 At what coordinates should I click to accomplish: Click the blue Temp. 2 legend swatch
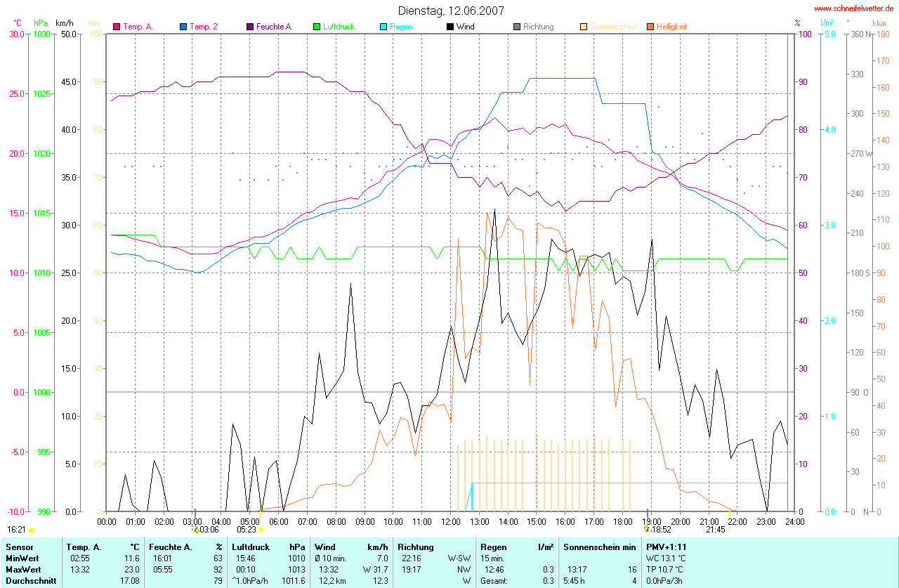coord(183,27)
